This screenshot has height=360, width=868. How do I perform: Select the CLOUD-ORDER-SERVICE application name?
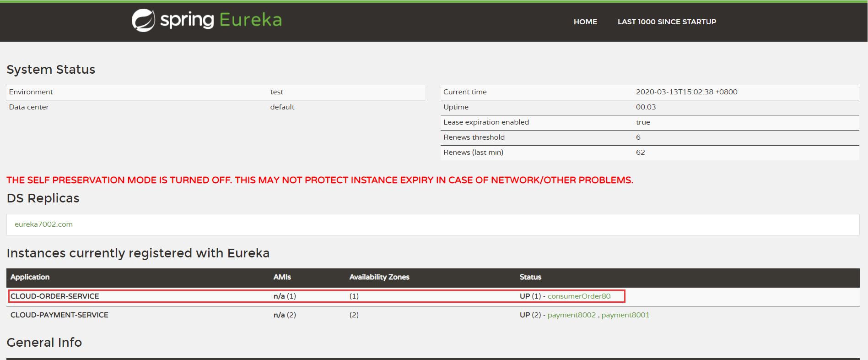coord(55,296)
